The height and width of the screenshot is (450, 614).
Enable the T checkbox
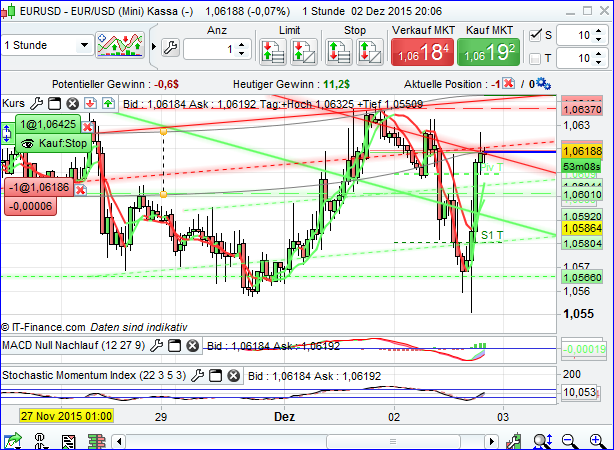coord(533,59)
